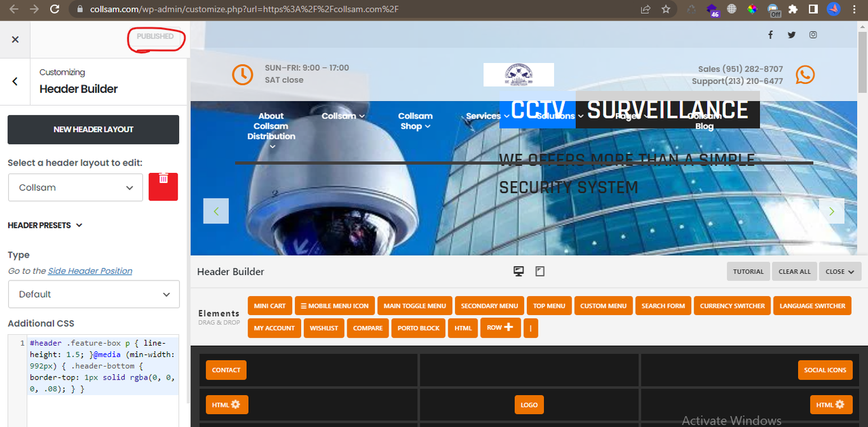Open the Side Header Position link
868x427 pixels.
tap(90, 270)
